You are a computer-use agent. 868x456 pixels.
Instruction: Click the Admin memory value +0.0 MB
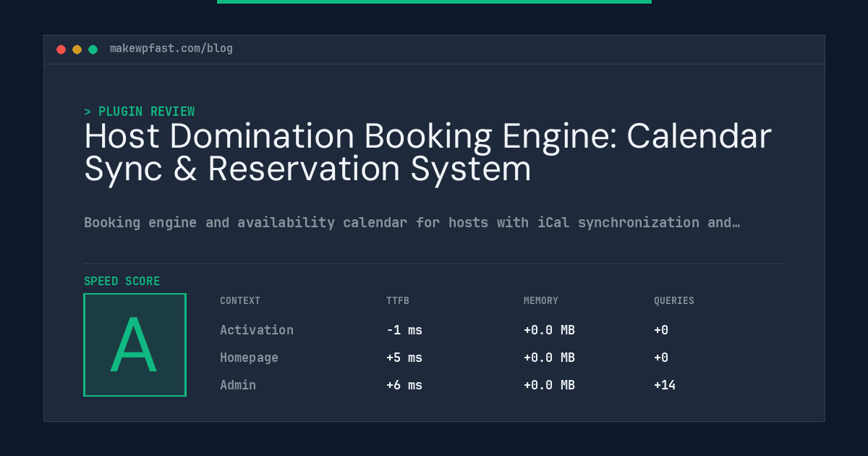pos(549,385)
